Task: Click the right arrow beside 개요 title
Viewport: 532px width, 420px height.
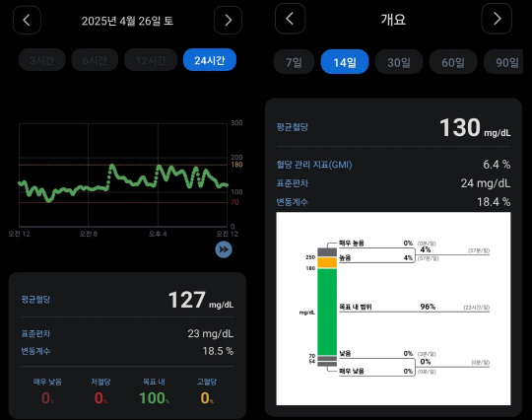Action: pyautogui.click(x=497, y=19)
